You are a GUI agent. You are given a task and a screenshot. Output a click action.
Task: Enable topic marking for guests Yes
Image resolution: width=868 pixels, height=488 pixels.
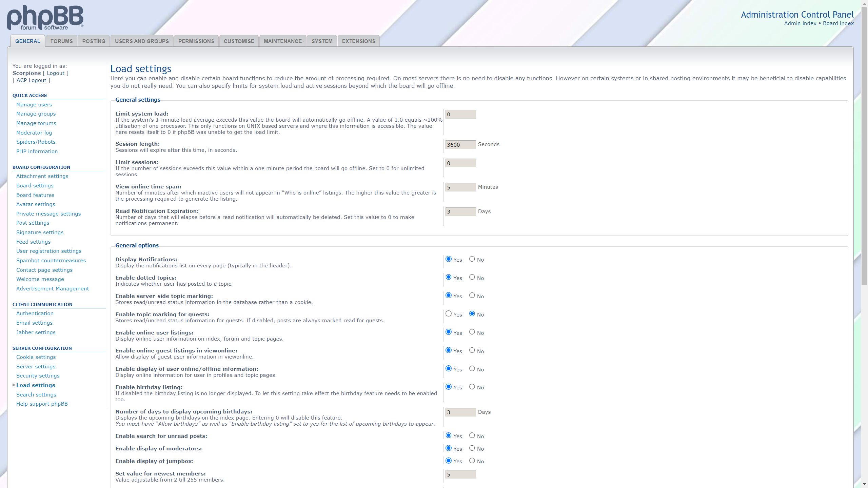point(449,314)
